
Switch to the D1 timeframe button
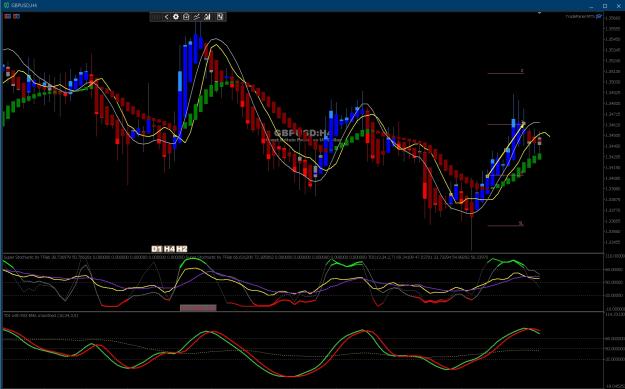coord(157,249)
